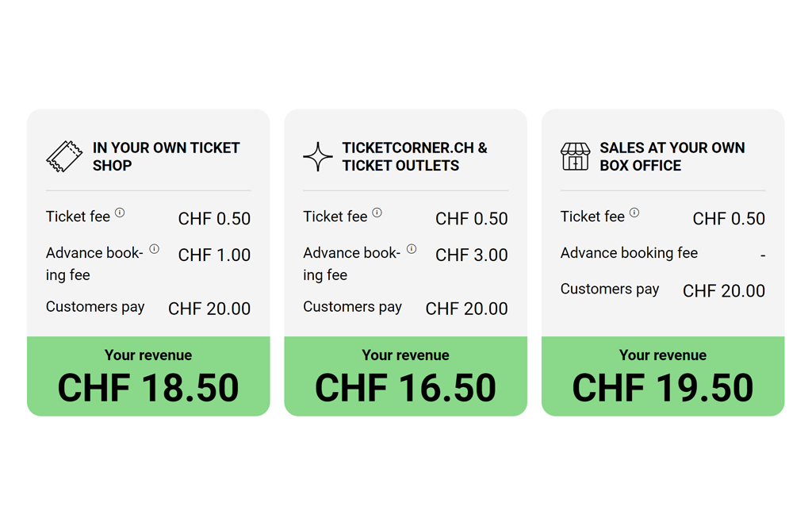This screenshot has width=812, height=522.
Task: Open Advance booking fee info icon in ticket shop card
Action: coord(155,249)
